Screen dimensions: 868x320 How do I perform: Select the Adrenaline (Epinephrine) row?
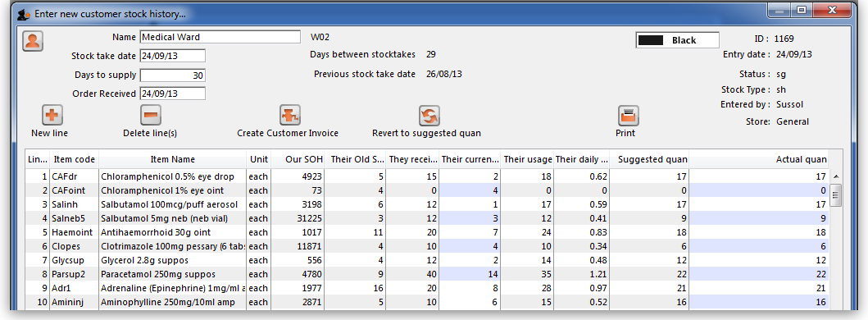(x=427, y=288)
